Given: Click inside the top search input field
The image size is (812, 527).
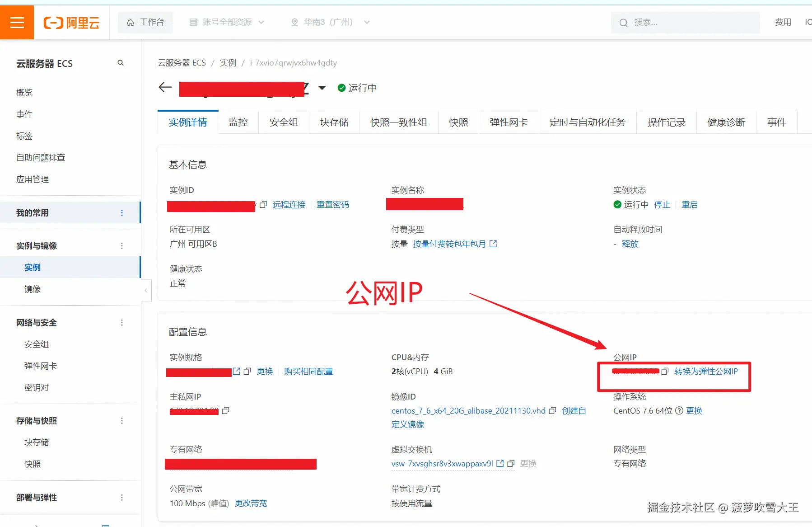Looking at the screenshot, I should pyautogui.click(x=686, y=22).
